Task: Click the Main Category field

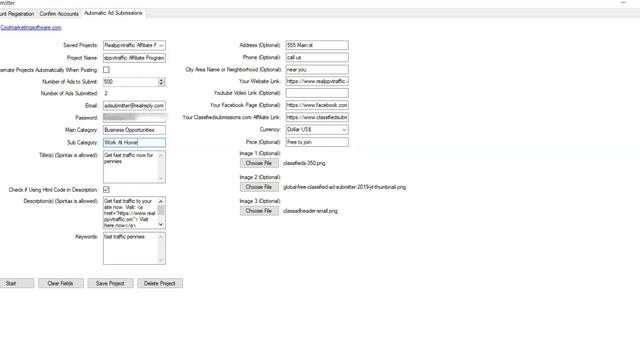Action: (x=134, y=130)
